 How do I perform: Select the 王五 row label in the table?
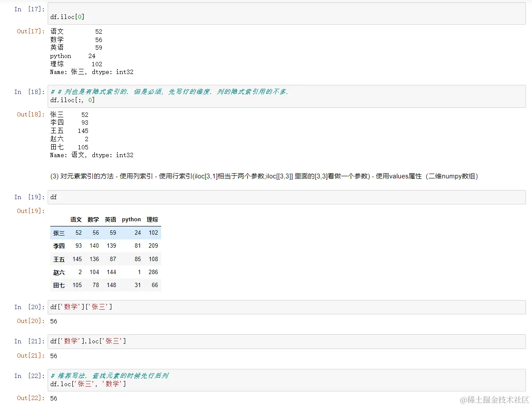[x=59, y=259]
